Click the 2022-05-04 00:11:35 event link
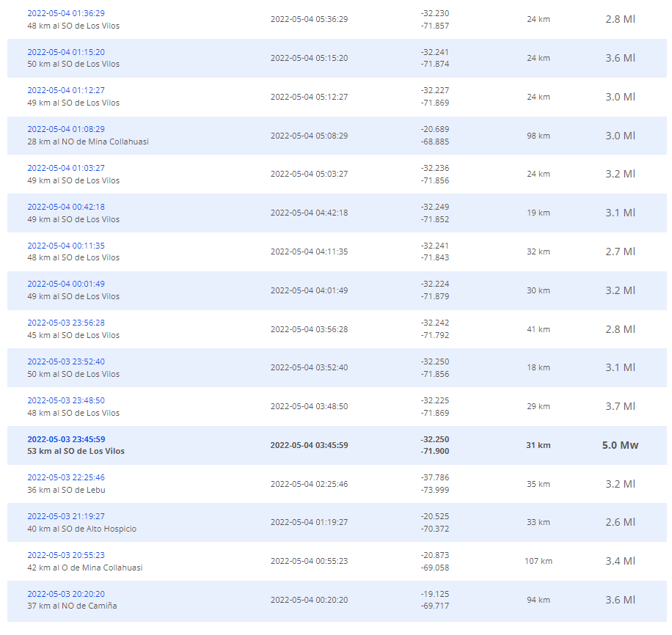This screenshot has width=672, height=635. (66, 246)
